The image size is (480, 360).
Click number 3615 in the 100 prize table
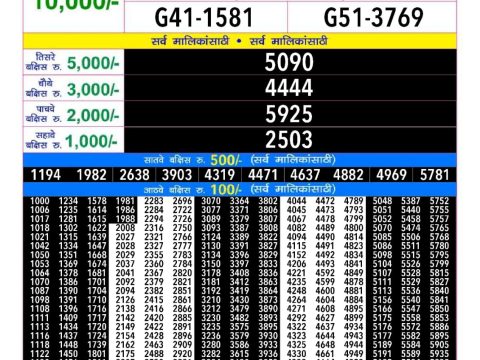[240, 354]
